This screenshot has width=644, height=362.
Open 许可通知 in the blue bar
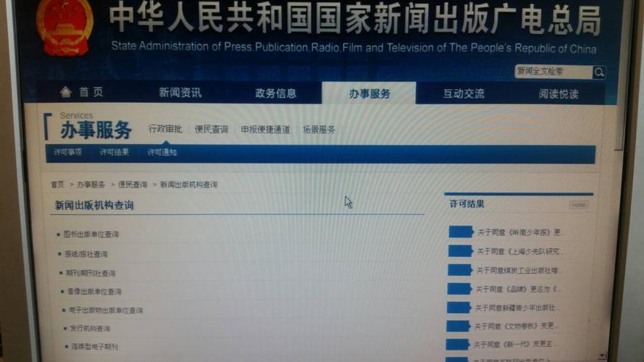(x=162, y=152)
